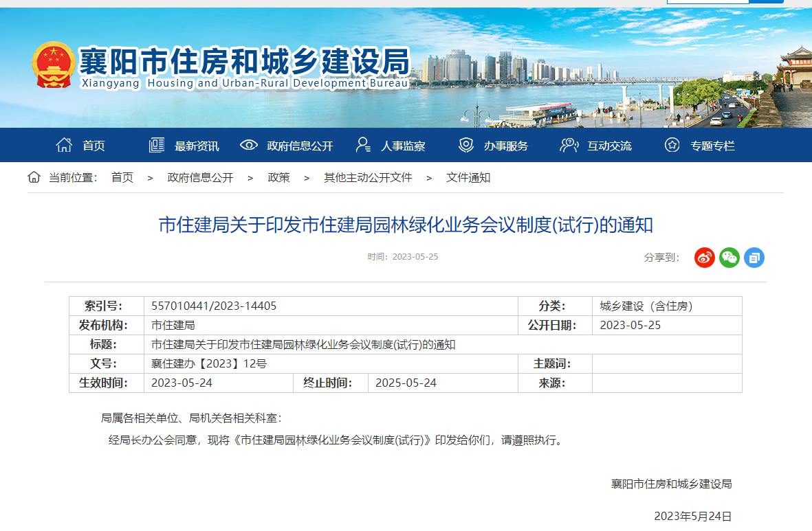Click the newspaper icon beside 最新资讯
812x531 pixels.
pyautogui.click(x=157, y=145)
